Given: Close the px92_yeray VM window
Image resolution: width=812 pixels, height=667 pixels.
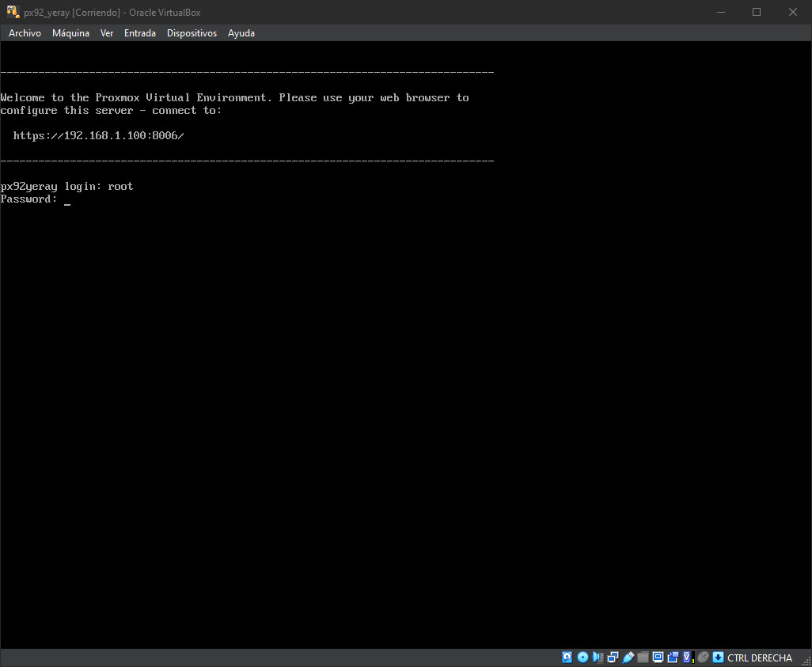Looking at the screenshot, I should 793,12.
